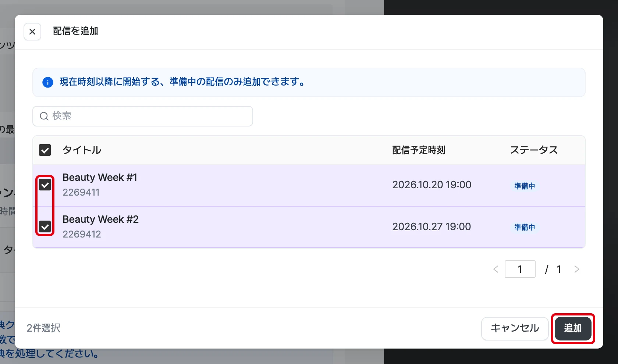Viewport: 618px width, 364px height.
Task: Click the タイトル column header
Action: click(x=82, y=150)
